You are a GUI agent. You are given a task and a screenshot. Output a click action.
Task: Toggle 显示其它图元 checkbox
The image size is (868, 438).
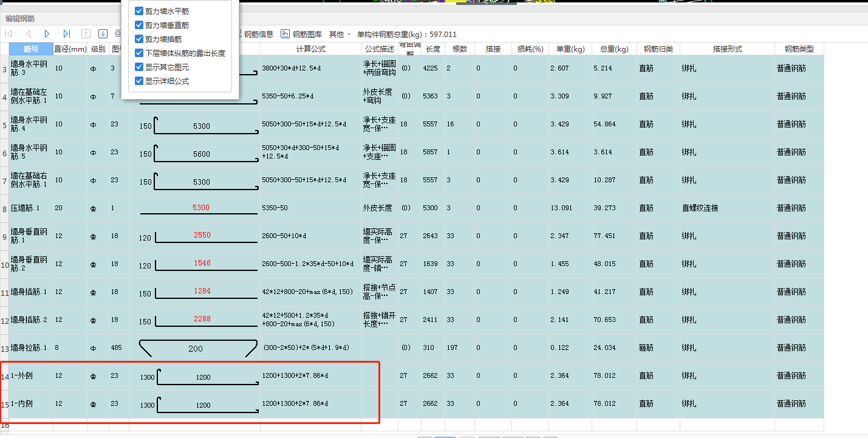click(139, 67)
